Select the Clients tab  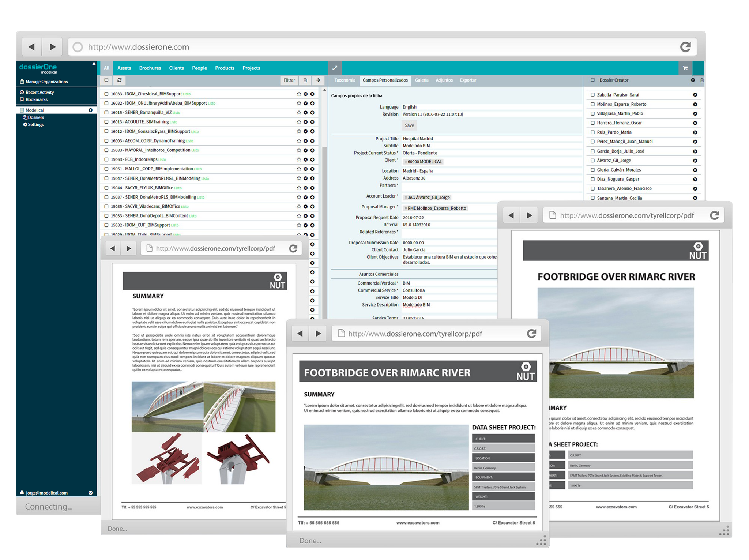point(176,68)
